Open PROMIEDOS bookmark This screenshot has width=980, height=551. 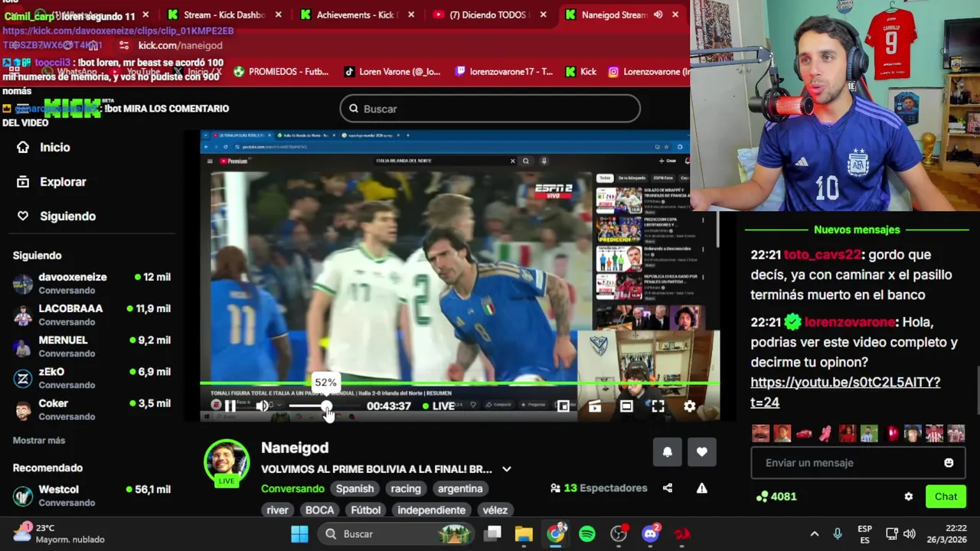pyautogui.click(x=280, y=72)
